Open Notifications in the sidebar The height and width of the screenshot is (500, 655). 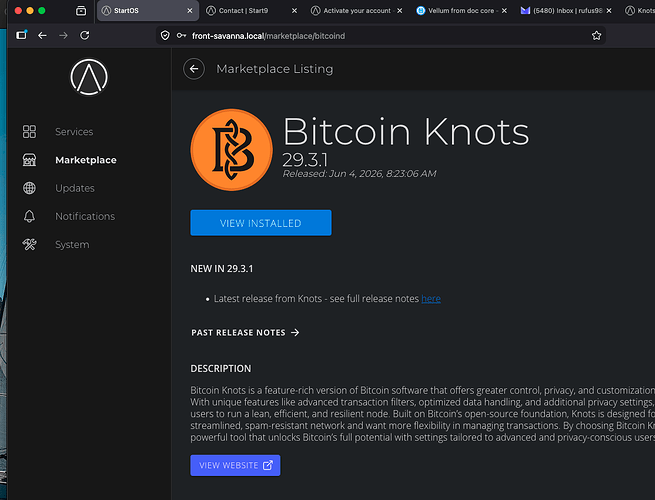point(85,216)
